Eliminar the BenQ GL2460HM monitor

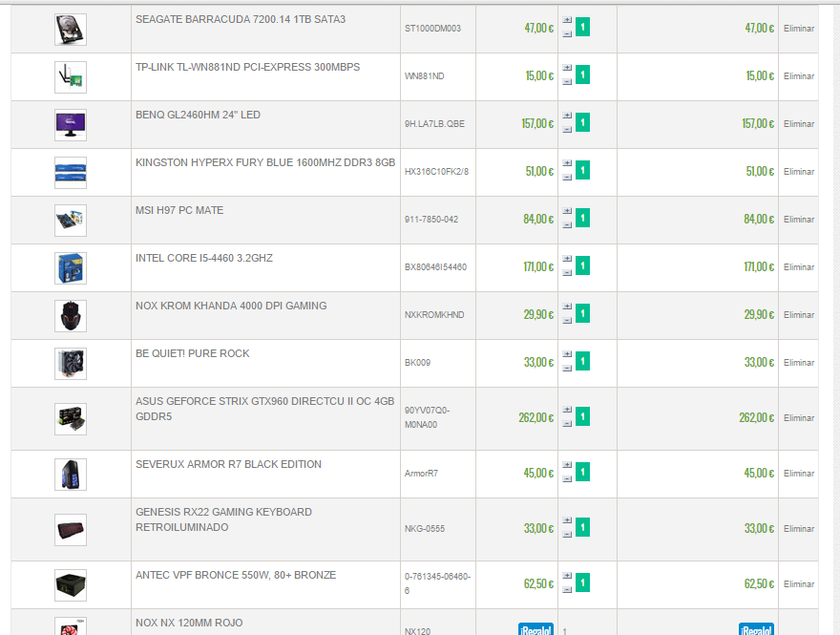(799, 124)
